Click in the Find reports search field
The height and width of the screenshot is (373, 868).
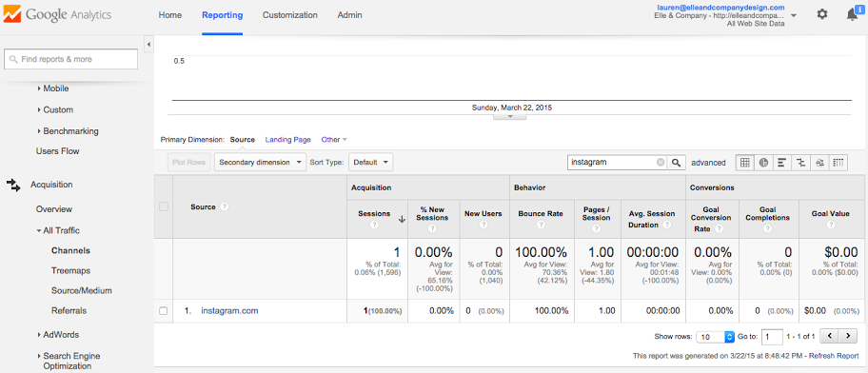point(70,59)
